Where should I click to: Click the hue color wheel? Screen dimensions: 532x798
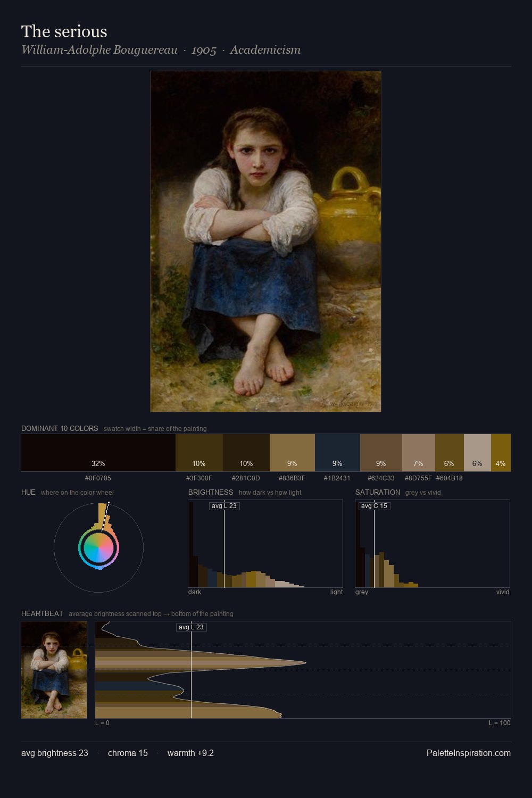(98, 547)
